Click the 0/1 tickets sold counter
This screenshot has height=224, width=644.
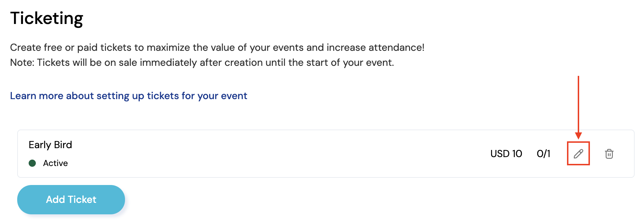click(x=543, y=154)
